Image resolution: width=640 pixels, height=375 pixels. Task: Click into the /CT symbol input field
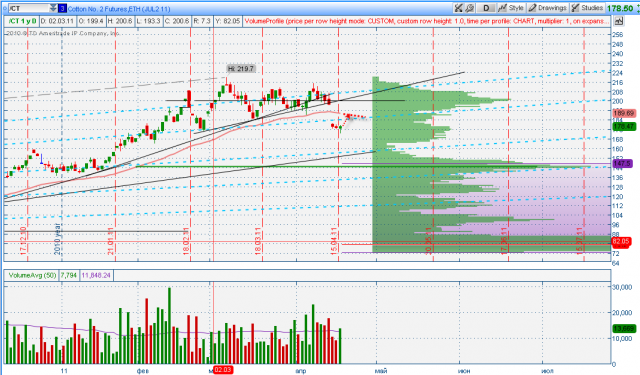pos(29,8)
